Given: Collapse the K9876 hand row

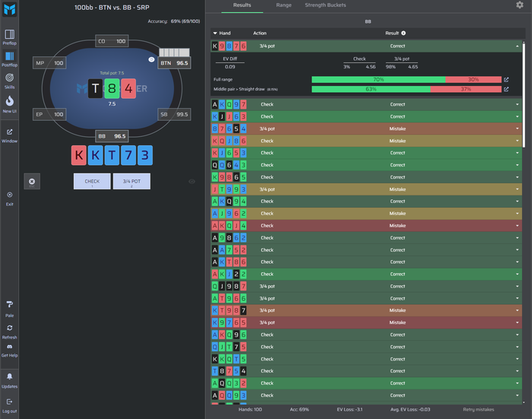Looking at the screenshot, I should (x=517, y=46).
